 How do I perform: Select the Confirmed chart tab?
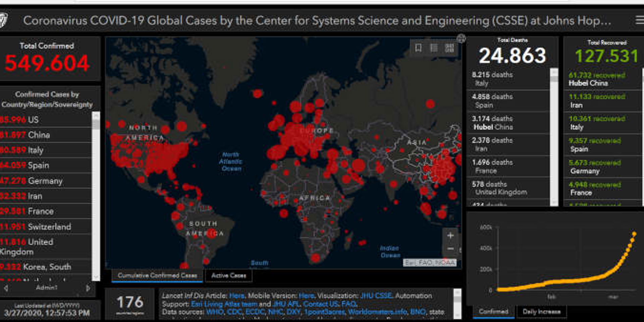[x=493, y=312]
